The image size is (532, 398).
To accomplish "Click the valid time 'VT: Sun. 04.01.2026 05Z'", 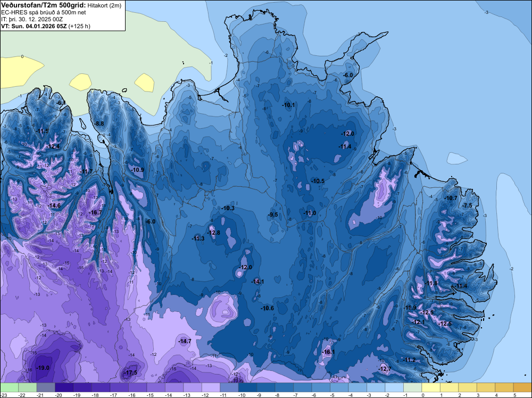I will (34, 26).
